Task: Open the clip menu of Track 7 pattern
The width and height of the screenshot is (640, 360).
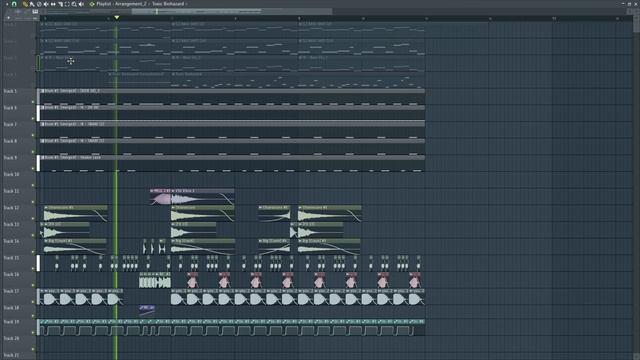Action: (42, 124)
